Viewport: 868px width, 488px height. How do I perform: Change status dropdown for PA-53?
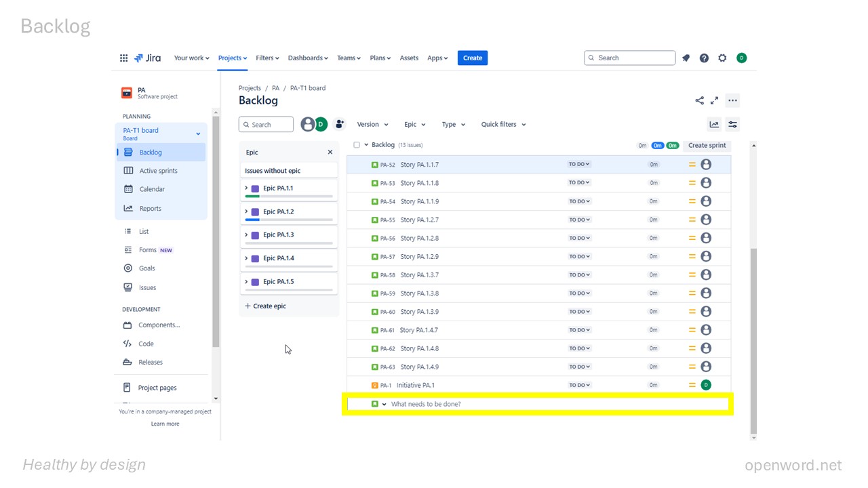579,183
